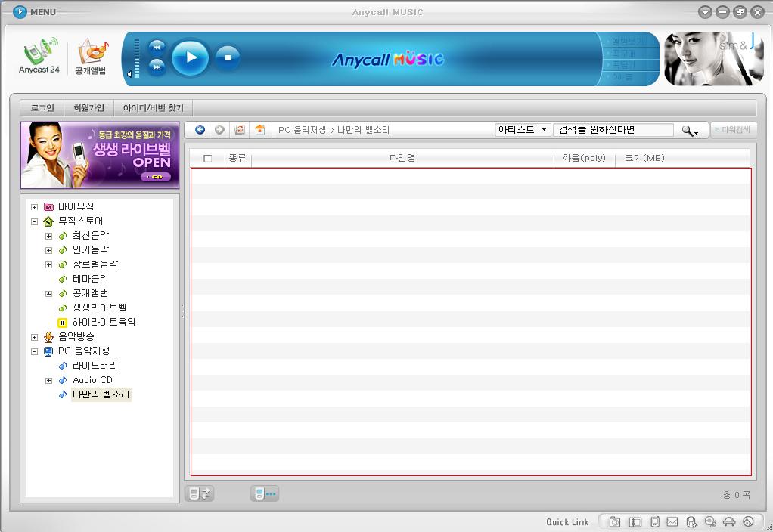Open the mail envelope Quick Link icon
This screenshot has height=532, width=773.
[672, 522]
